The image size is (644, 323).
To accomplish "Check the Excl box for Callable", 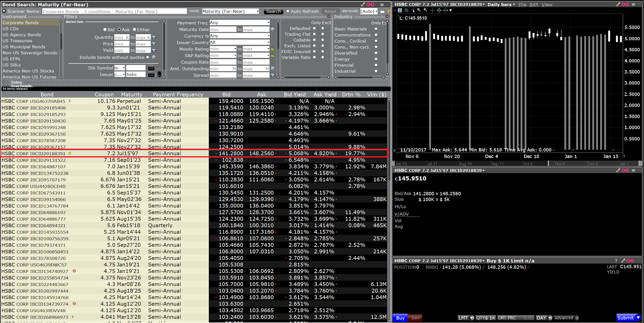I will [322, 40].
